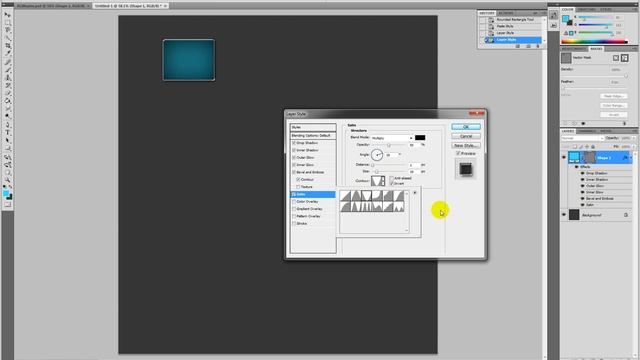Click the add pixel mask icon
The image size is (640, 360).
click(616, 58)
